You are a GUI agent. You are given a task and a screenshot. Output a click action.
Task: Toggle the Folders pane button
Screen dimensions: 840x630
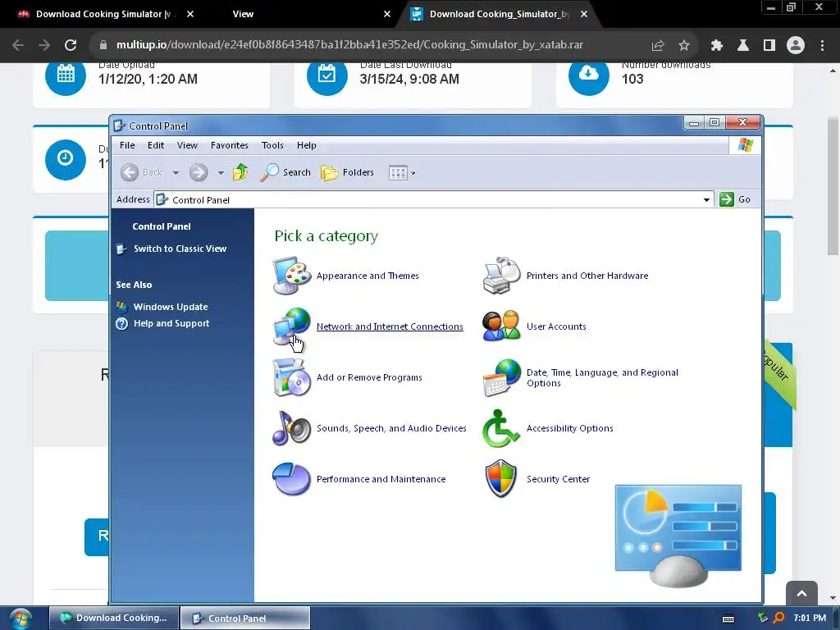click(x=347, y=172)
